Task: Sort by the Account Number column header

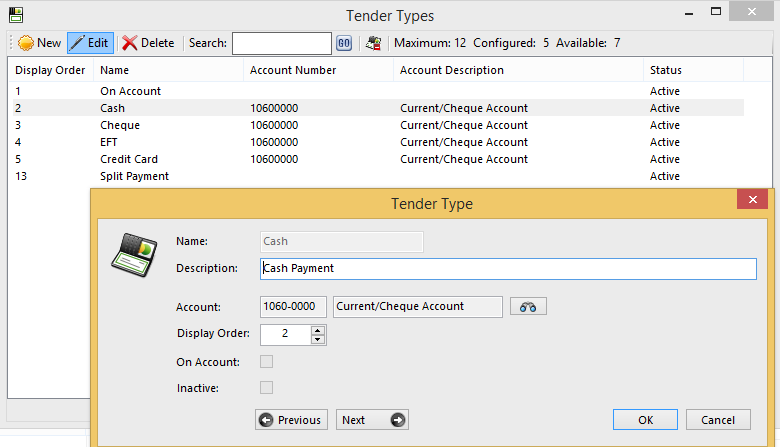Action: 293,71
